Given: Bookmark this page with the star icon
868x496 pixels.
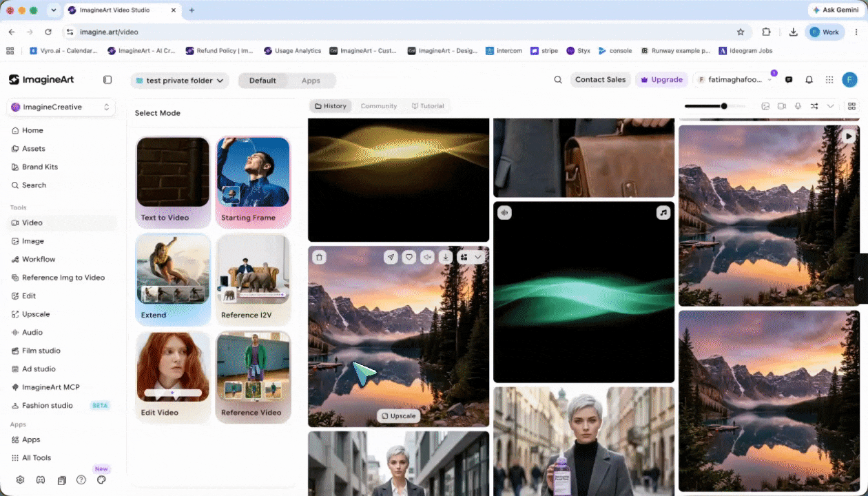Looking at the screenshot, I should pos(741,32).
